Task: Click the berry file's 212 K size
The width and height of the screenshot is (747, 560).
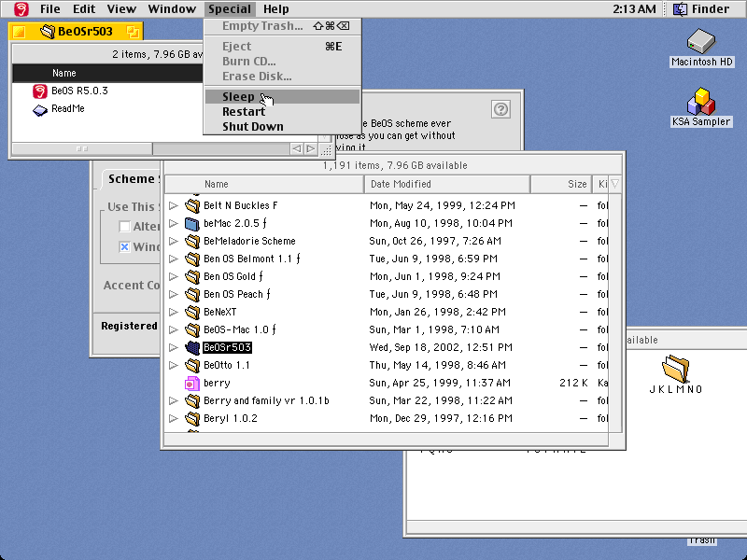Action: (573, 383)
